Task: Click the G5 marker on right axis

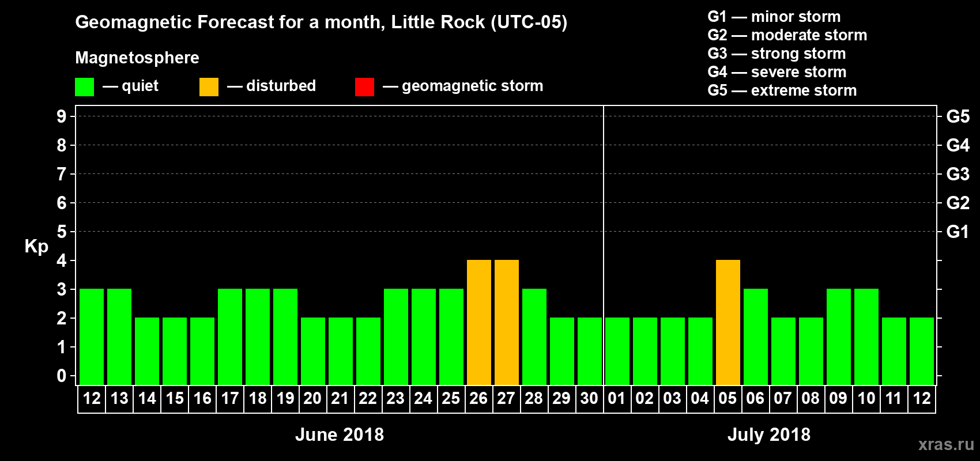Action: [958, 116]
